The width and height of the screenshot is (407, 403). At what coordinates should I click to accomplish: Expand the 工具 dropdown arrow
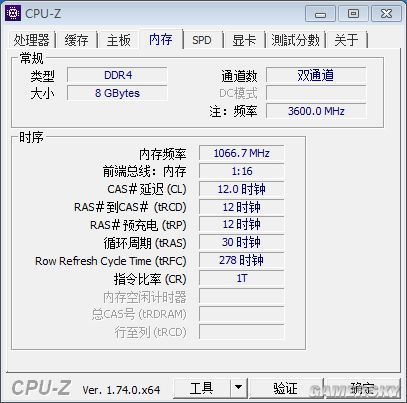pos(238,388)
